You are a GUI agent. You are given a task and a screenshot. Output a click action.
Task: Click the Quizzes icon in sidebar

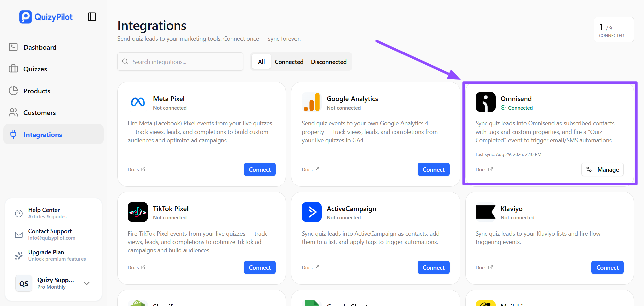coord(13,69)
